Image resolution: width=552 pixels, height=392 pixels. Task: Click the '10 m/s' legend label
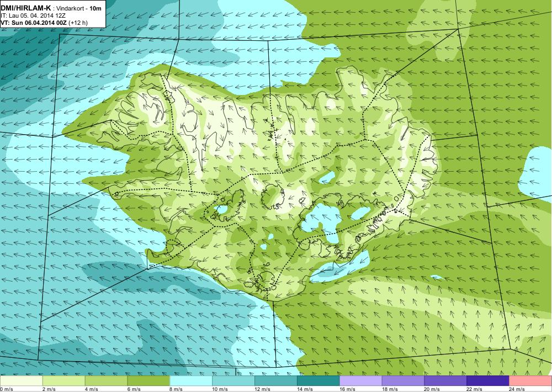click(x=220, y=389)
